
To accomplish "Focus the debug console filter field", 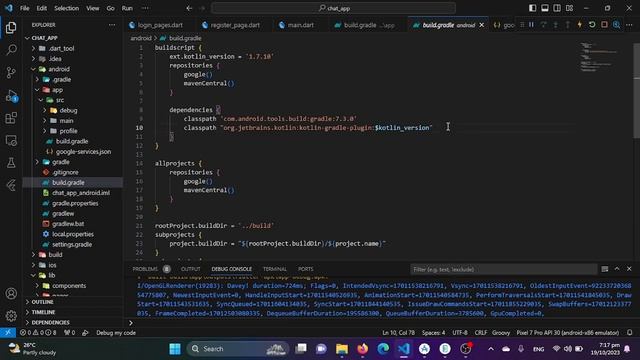I will coord(503,269).
